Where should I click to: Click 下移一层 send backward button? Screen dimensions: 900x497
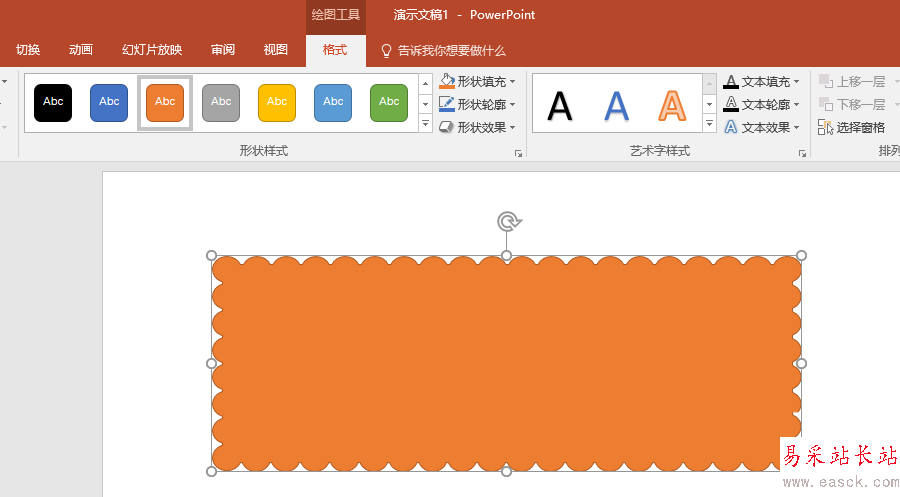(852, 104)
